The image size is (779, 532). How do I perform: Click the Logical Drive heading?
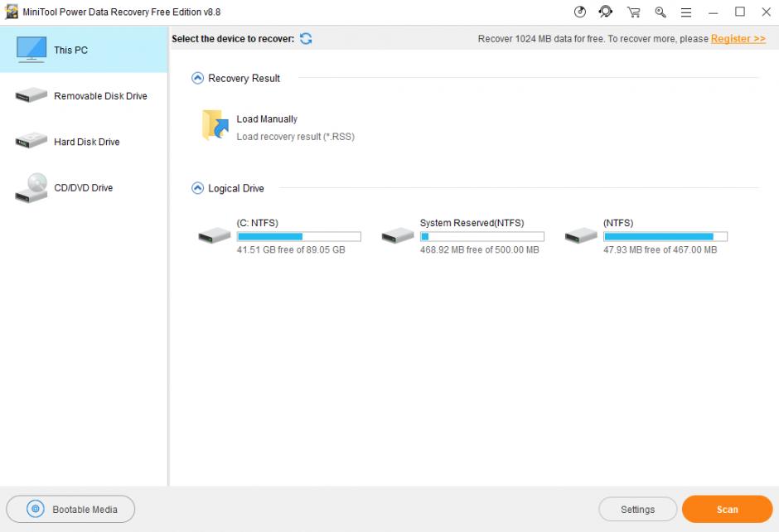point(236,189)
